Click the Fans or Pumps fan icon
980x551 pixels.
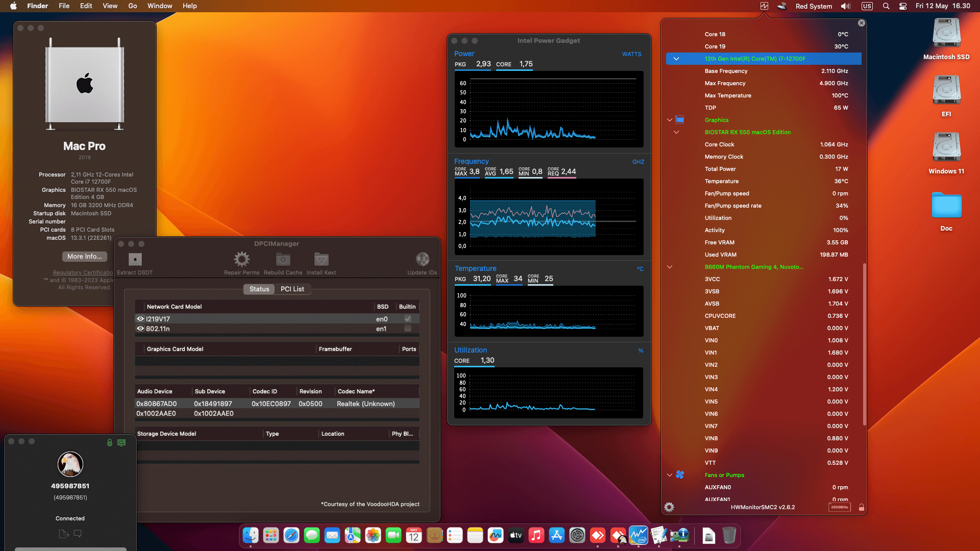680,475
